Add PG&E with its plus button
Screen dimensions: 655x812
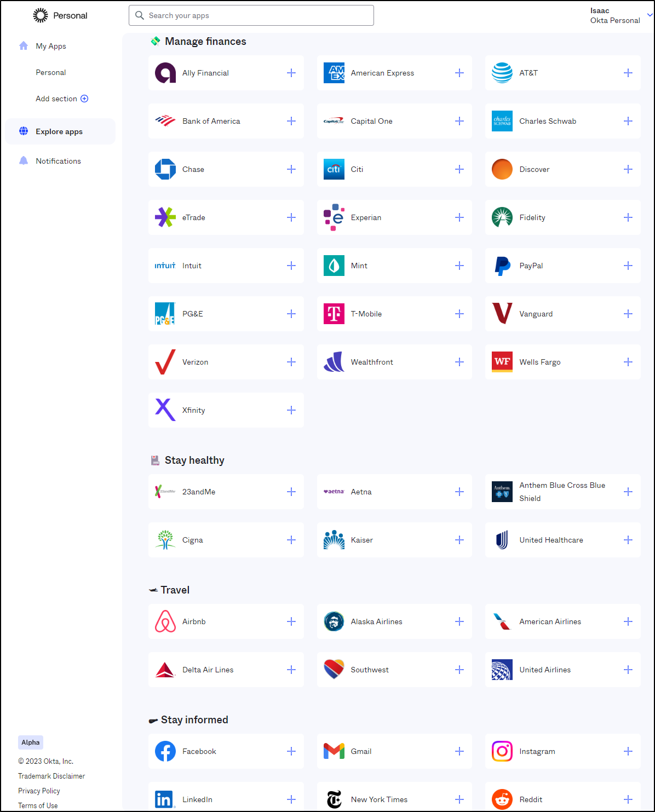(291, 314)
